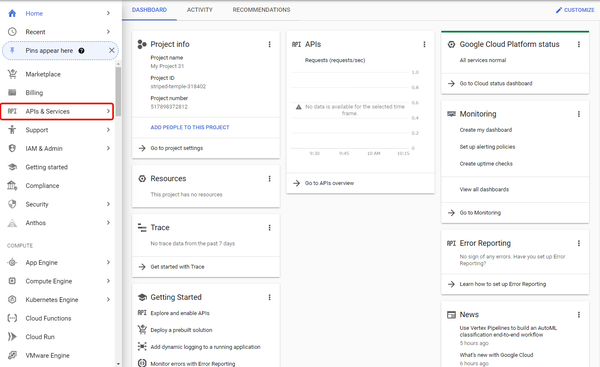600x367 pixels.
Task: Expand the Security submenu chevron
Action: tap(108, 204)
